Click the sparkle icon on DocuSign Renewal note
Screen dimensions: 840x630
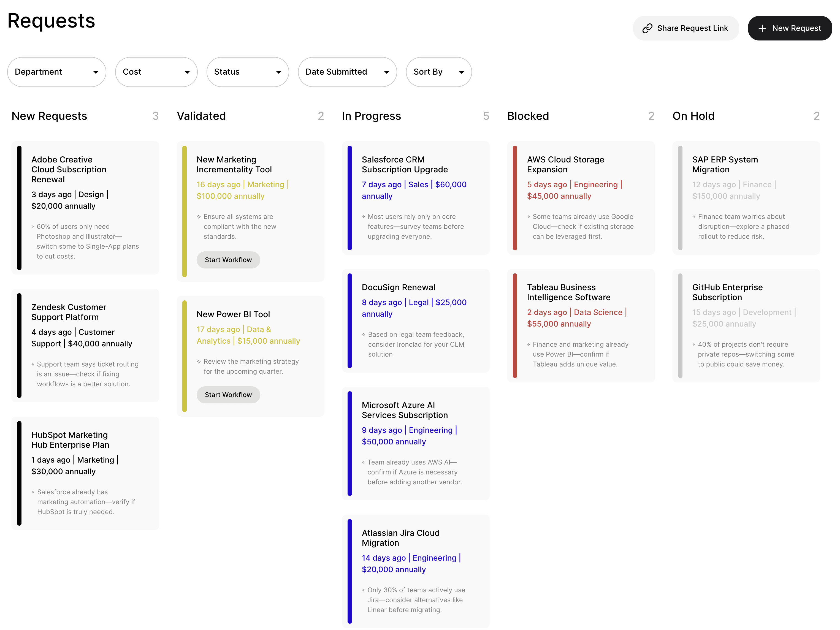point(364,335)
